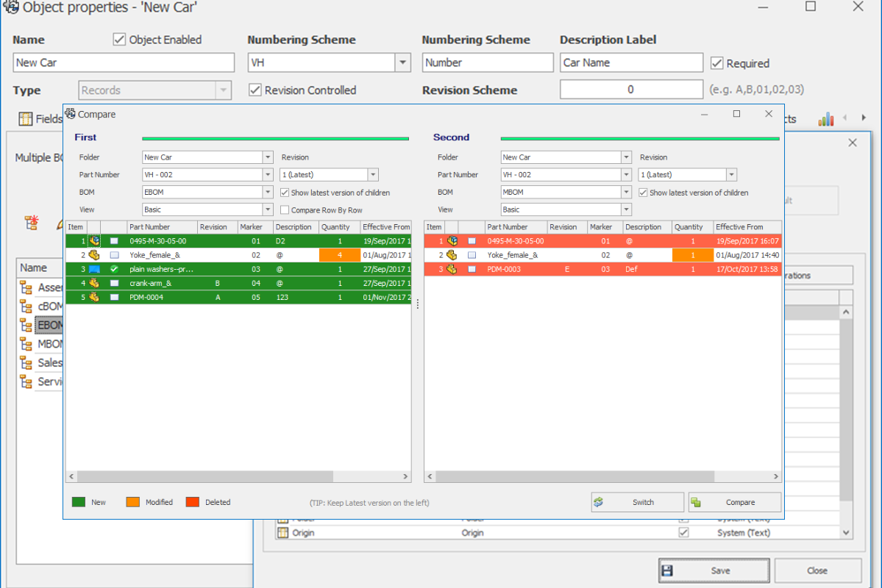Click green check icon in plain washers row

click(114, 269)
